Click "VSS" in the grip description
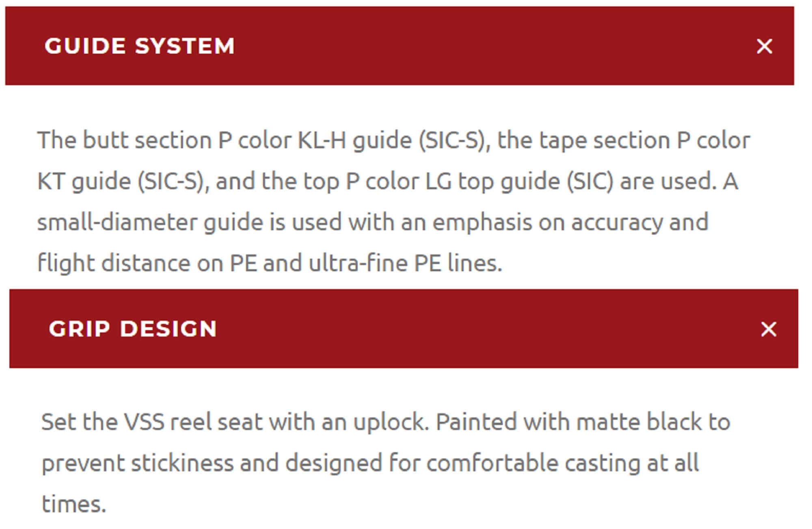The image size is (812, 529). (144, 422)
